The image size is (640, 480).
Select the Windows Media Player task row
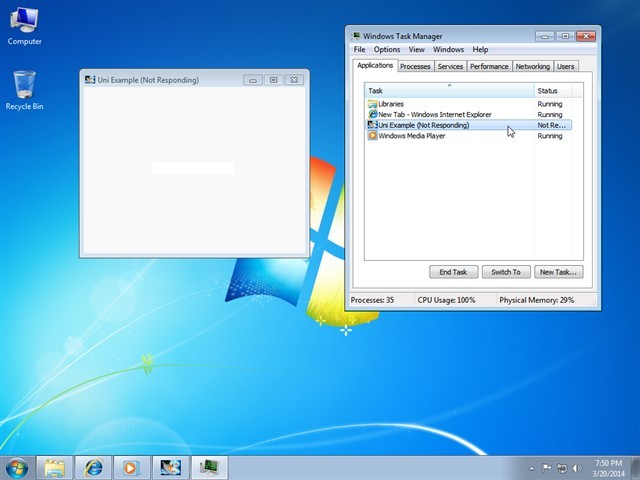coord(468,136)
